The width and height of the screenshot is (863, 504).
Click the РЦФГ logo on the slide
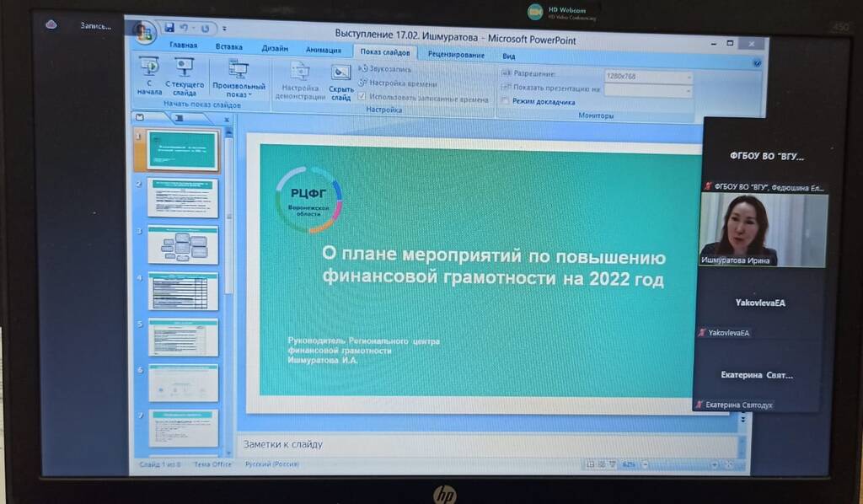[308, 200]
